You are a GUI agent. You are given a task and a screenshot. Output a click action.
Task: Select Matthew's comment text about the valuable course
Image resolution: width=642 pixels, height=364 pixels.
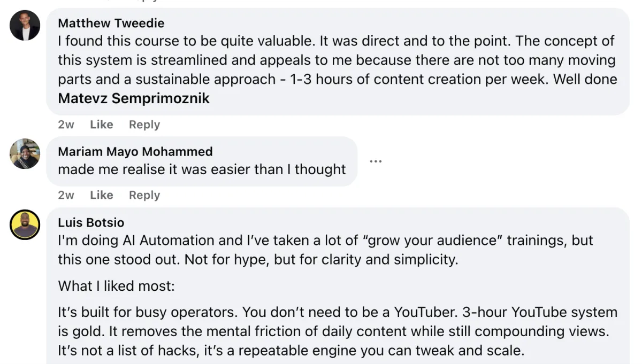[x=338, y=69]
